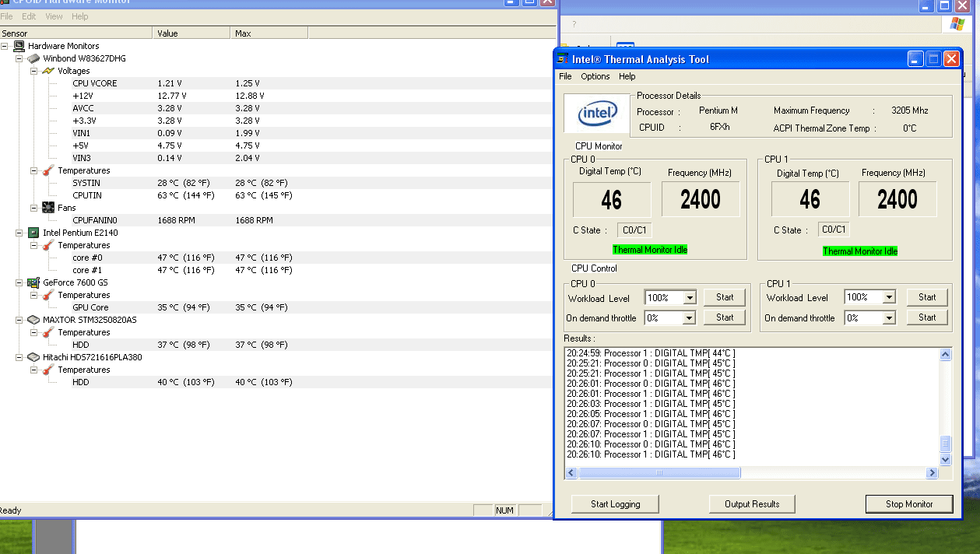This screenshot has width=980, height=554.
Task: Click the Thermal Analysis Tool title bar icon
Action: pos(564,59)
